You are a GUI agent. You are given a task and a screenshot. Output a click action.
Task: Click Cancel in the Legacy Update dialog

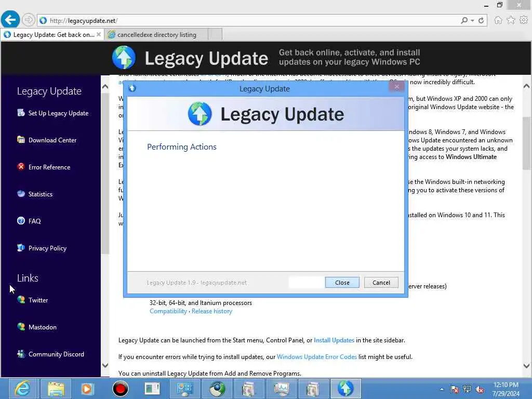click(x=381, y=283)
